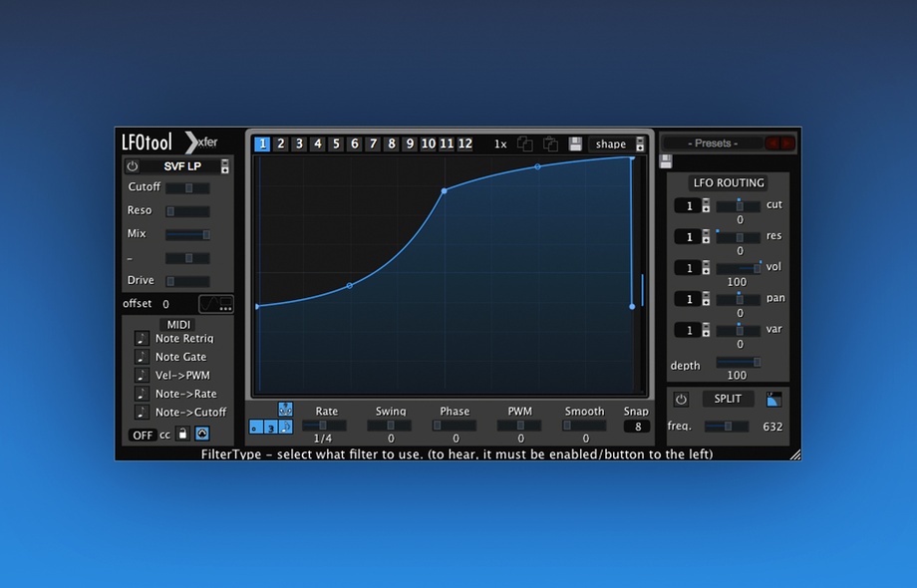Screen dimensions: 917x588
Task: Select LFO graph tab 12
Action: pyautogui.click(x=464, y=144)
